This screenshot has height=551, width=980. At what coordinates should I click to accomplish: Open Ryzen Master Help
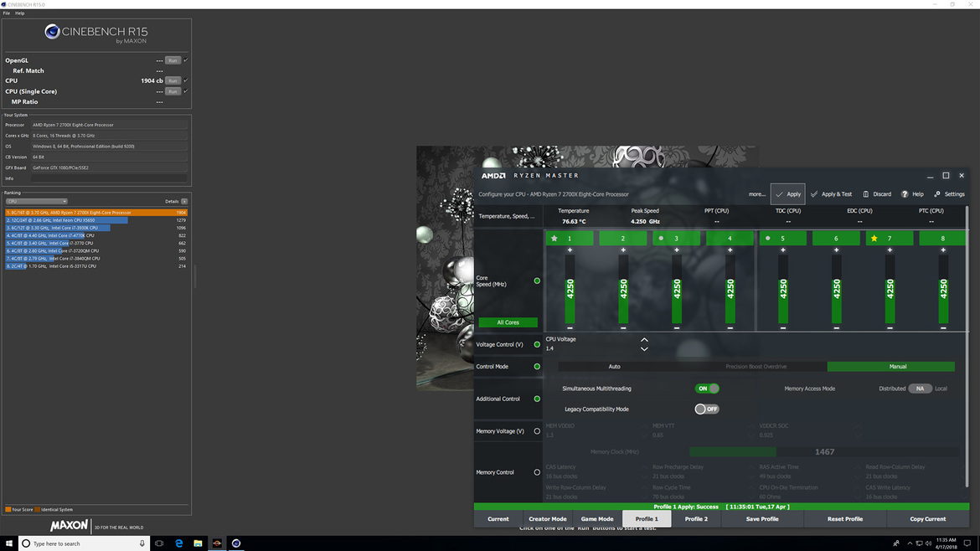point(912,194)
